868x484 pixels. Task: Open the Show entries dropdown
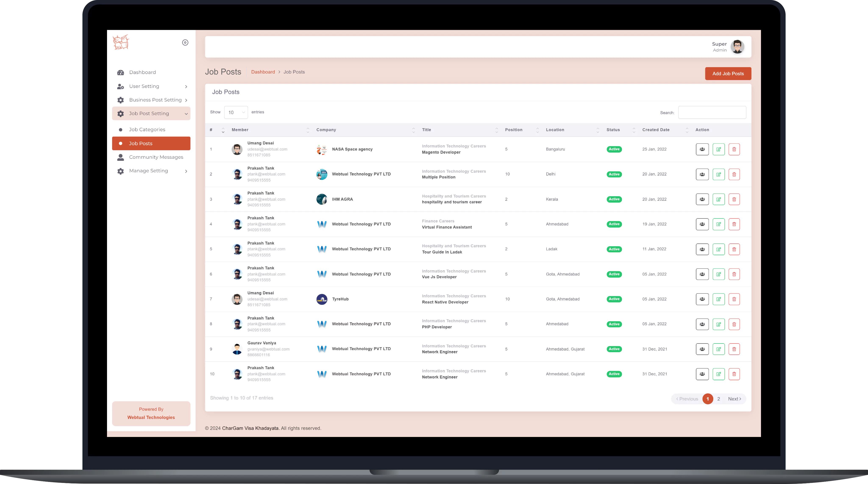click(236, 112)
